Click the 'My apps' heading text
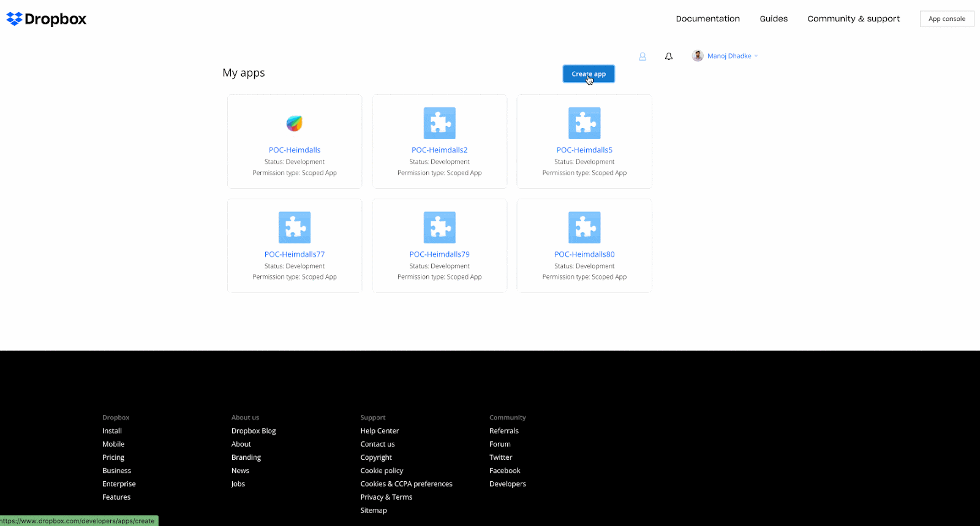The width and height of the screenshot is (980, 526). pos(244,73)
